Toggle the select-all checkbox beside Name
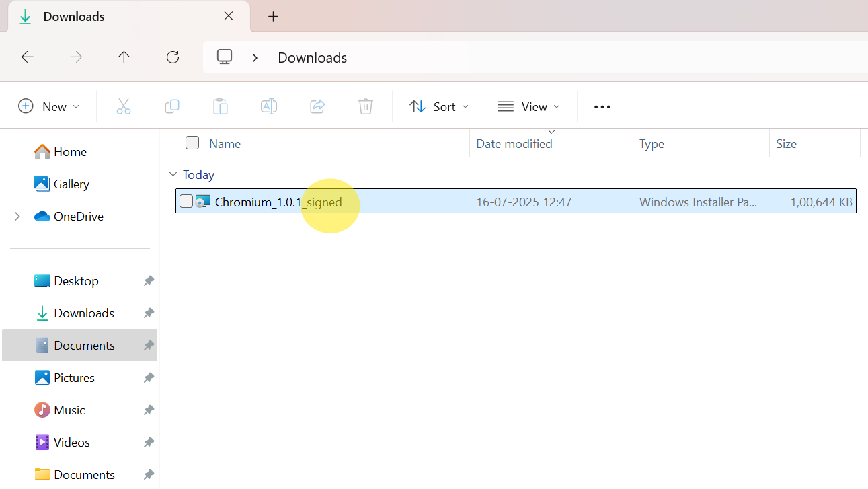 [192, 143]
